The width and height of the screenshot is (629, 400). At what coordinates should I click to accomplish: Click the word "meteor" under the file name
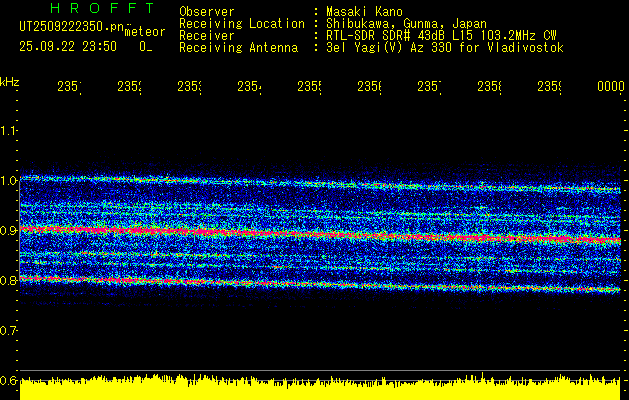tap(145, 32)
